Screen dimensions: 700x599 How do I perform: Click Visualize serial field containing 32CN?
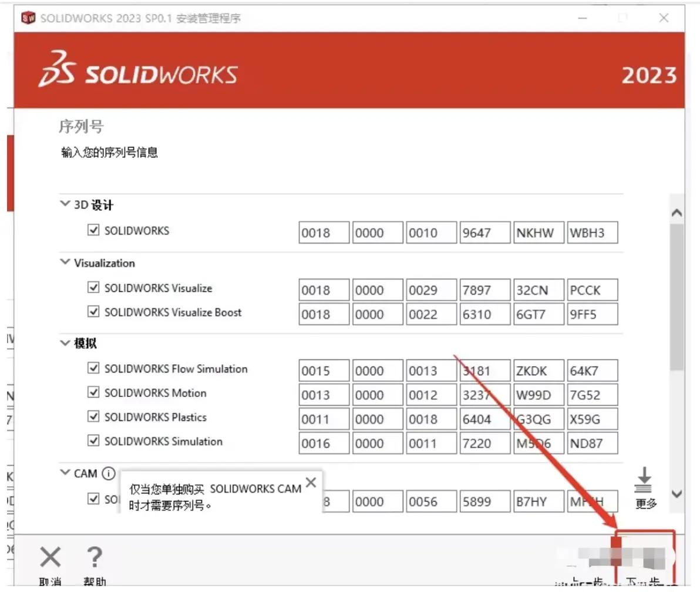[x=539, y=290]
